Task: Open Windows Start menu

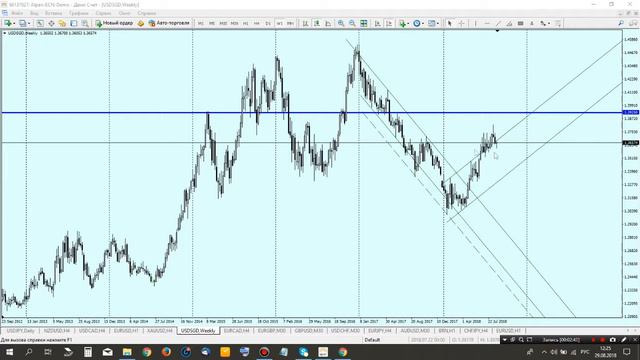Action: 9,352
